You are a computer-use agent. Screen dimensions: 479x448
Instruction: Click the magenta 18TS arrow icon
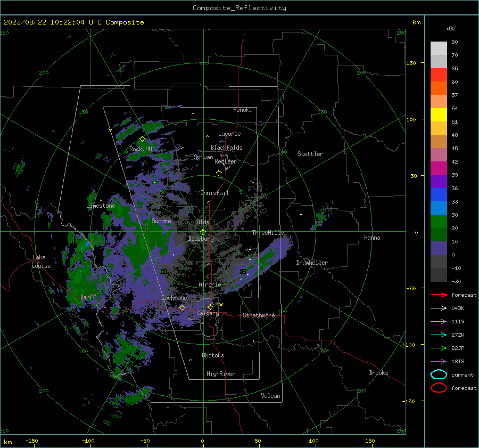(439, 362)
